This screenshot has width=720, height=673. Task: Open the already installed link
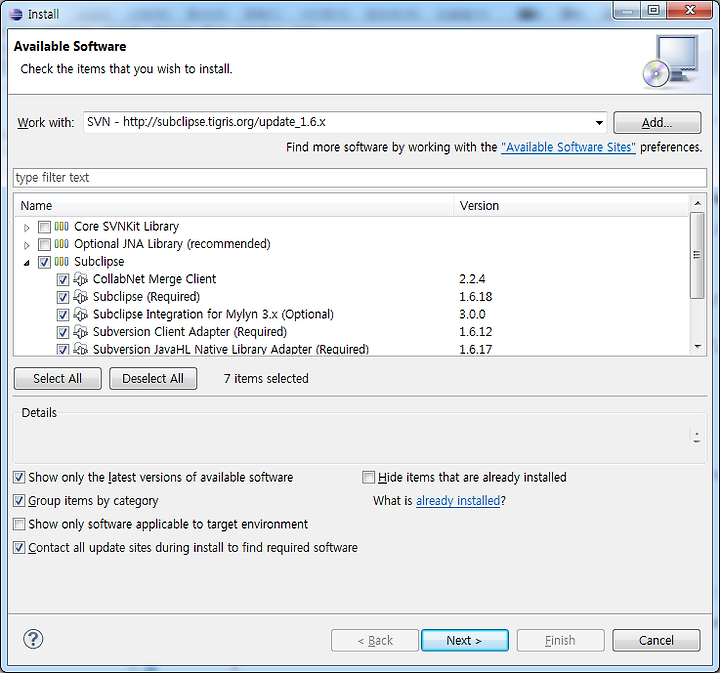click(458, 500)
